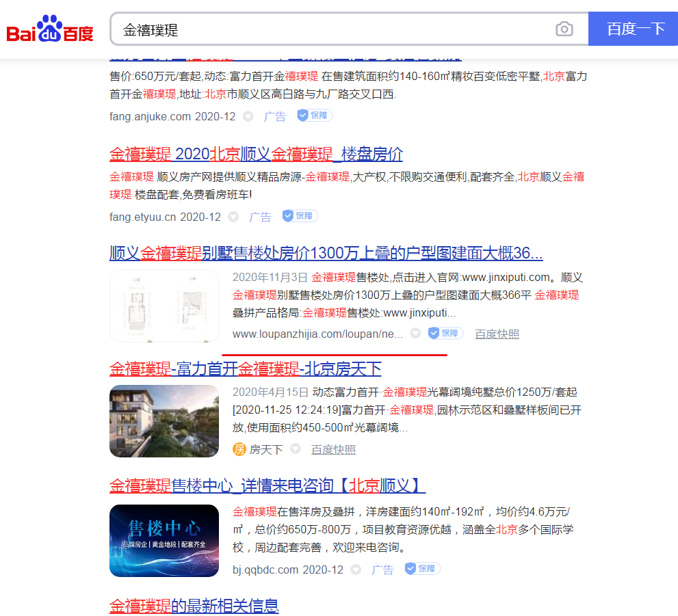Expand dropdown arrow next to bj.qqbdc.com

(356, 570)
